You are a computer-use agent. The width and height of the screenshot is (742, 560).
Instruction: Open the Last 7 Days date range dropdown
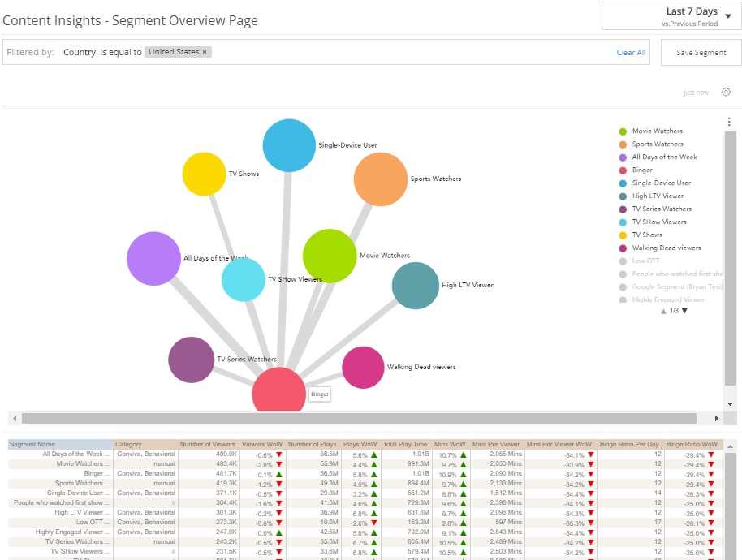(x=671, y=16)
